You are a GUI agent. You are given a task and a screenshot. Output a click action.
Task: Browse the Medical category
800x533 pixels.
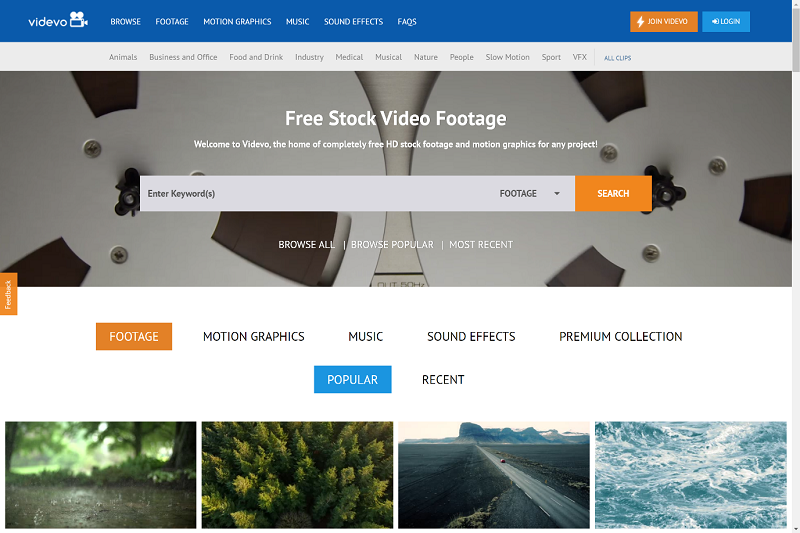tap(349, 57)
